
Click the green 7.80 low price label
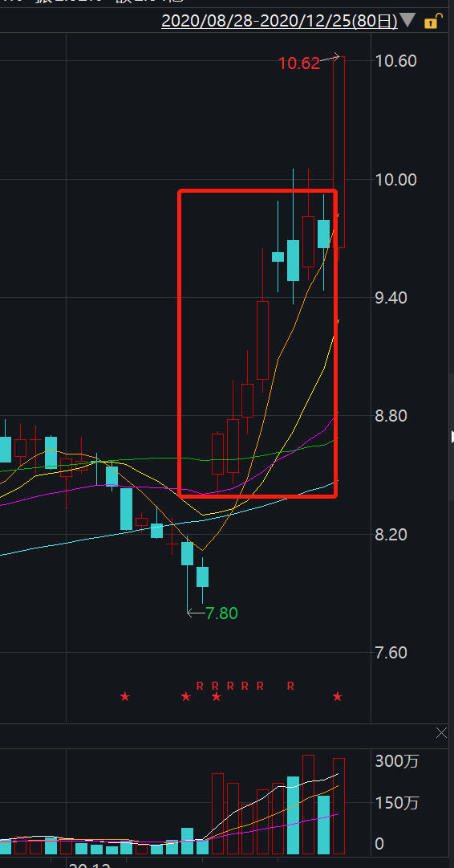tap(221, 613)
